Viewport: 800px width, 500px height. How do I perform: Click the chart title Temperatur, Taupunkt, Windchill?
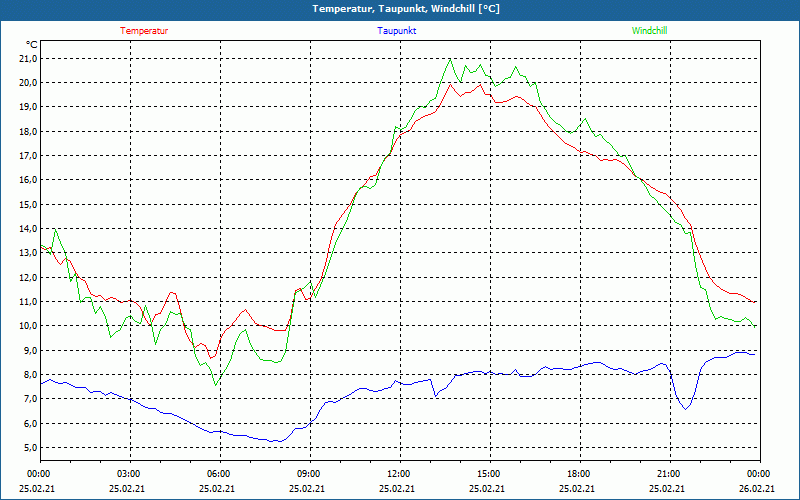tap(406, 9)
